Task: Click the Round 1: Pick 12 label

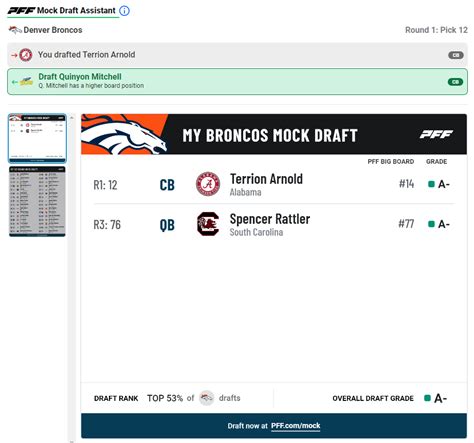Action: pos(436,30)
